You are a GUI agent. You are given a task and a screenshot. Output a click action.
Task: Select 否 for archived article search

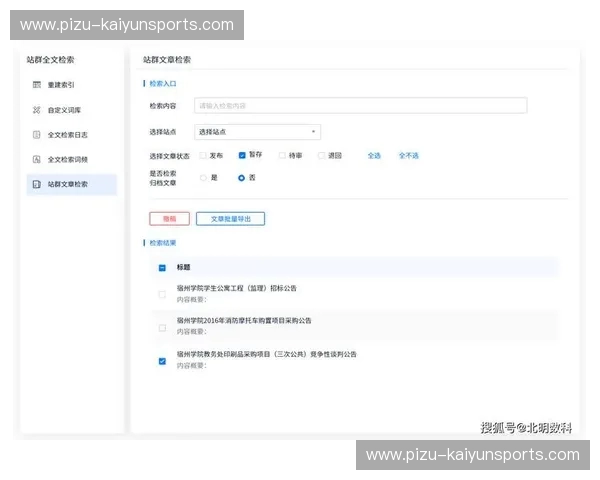241,178
